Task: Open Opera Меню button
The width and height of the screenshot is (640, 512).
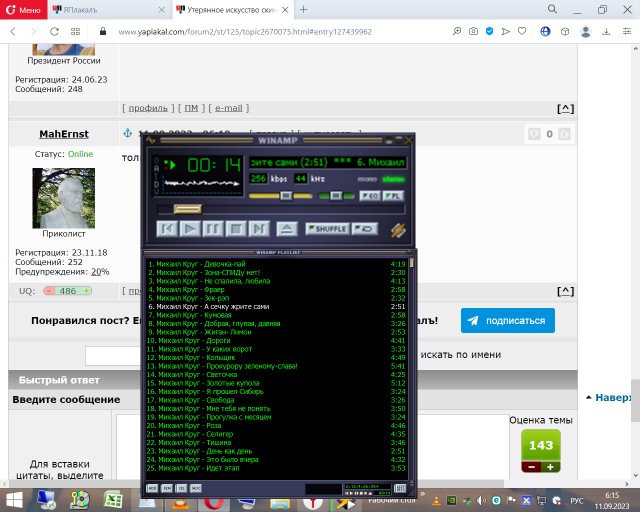Action: [24, 10]
